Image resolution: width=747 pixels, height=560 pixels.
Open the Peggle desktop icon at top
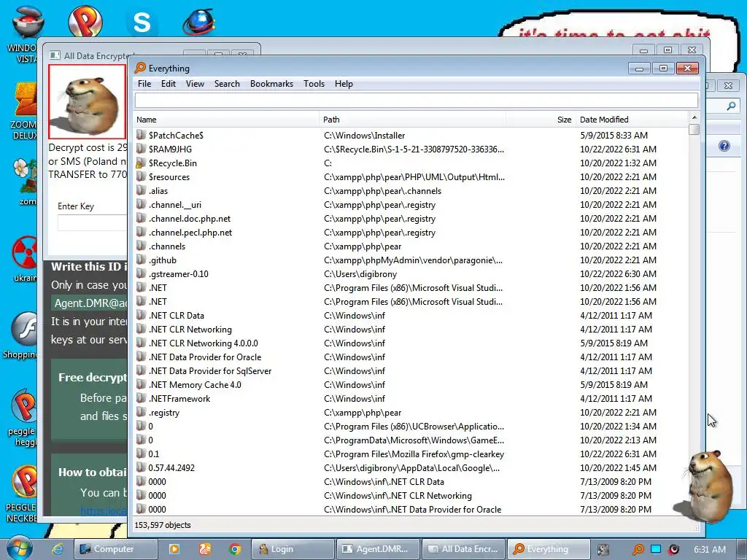tap(85, 21)
